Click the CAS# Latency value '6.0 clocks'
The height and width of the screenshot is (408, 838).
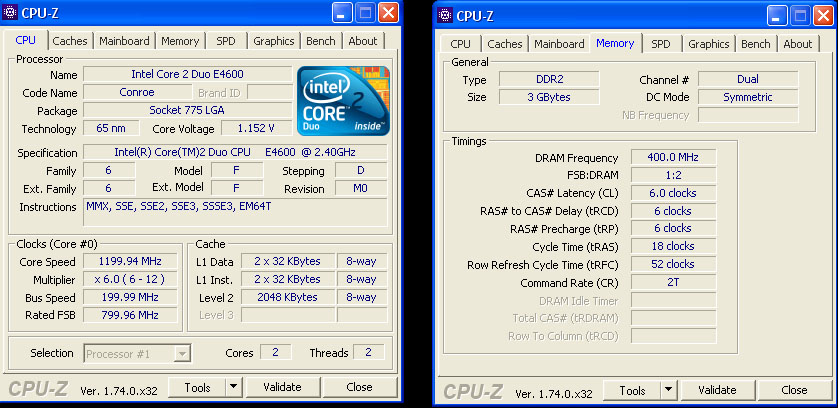pyautogui.click(x=673, y=193)
